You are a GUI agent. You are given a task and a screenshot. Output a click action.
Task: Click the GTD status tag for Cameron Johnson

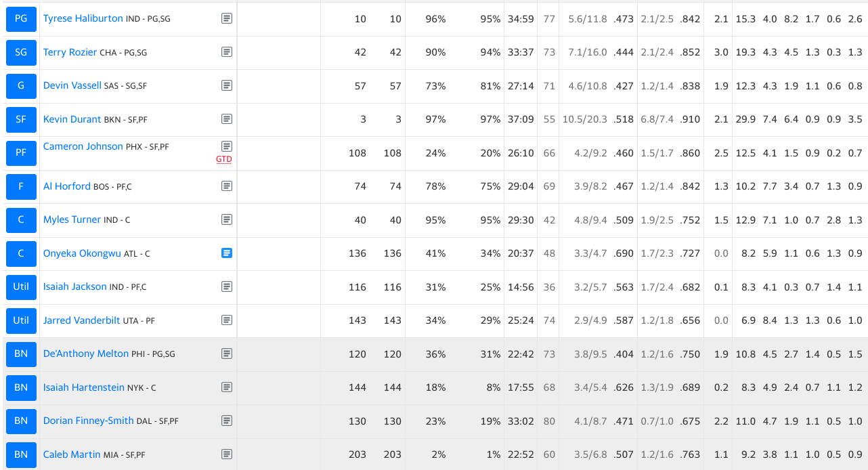pyautogui.click(x=224, y=159)
